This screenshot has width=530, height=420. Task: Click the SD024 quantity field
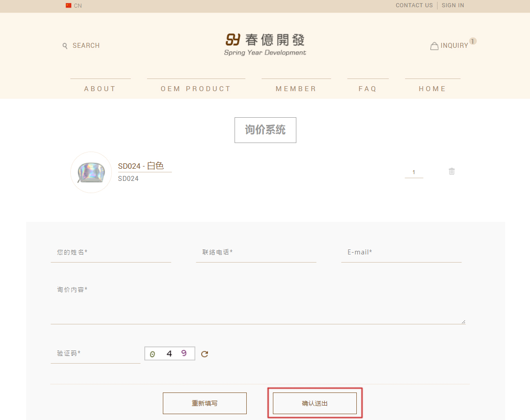pos(414,172)
